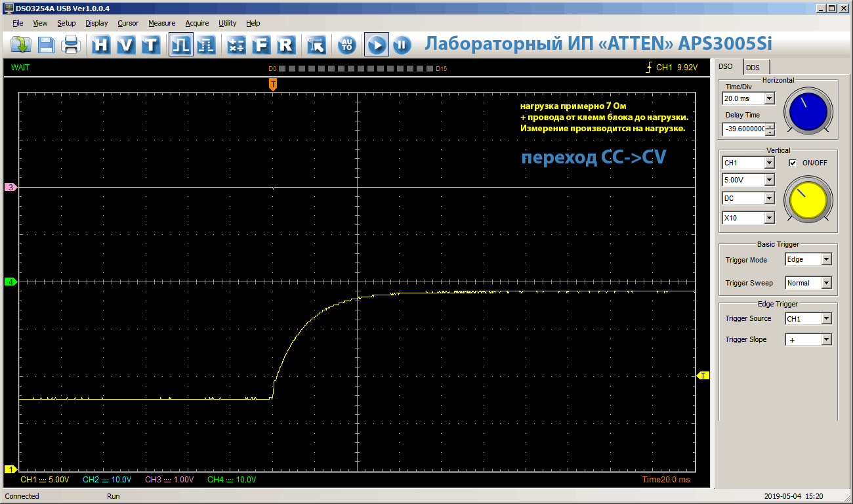
Task: Open Trigger settings with T icon
Action: (151, 45)
